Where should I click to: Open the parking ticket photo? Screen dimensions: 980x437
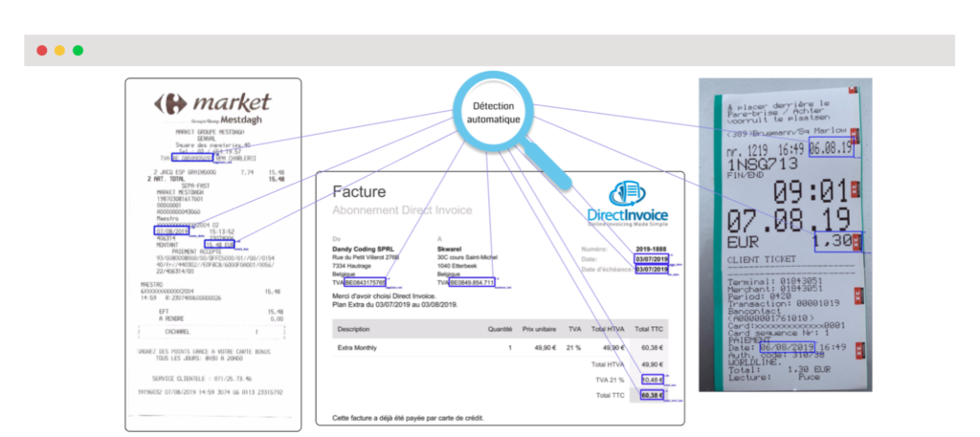(x=785, y=234)
